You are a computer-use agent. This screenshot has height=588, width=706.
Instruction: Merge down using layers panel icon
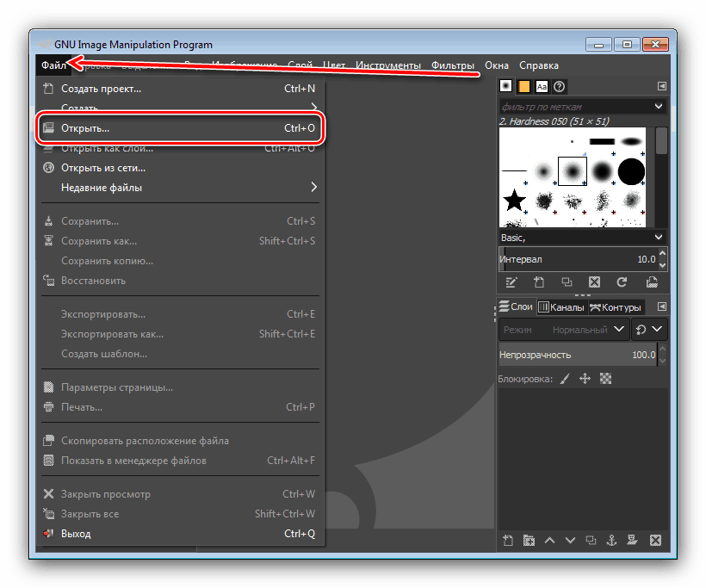(x=633, y=541)
